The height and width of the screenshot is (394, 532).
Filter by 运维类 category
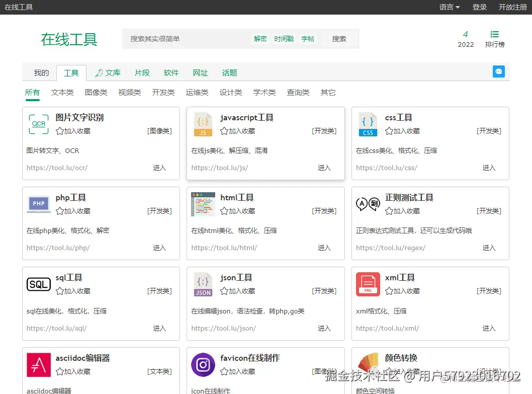click(197, 93)
